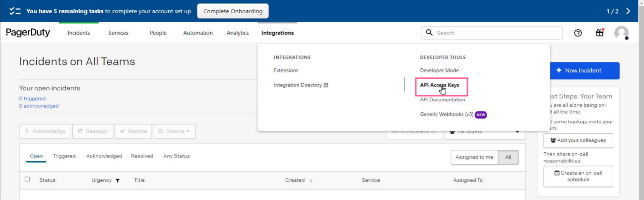Image resolution: width=644 pixels, height=200 pixels.
Task: Open the 0 triggered link
Action: (32, 99)
